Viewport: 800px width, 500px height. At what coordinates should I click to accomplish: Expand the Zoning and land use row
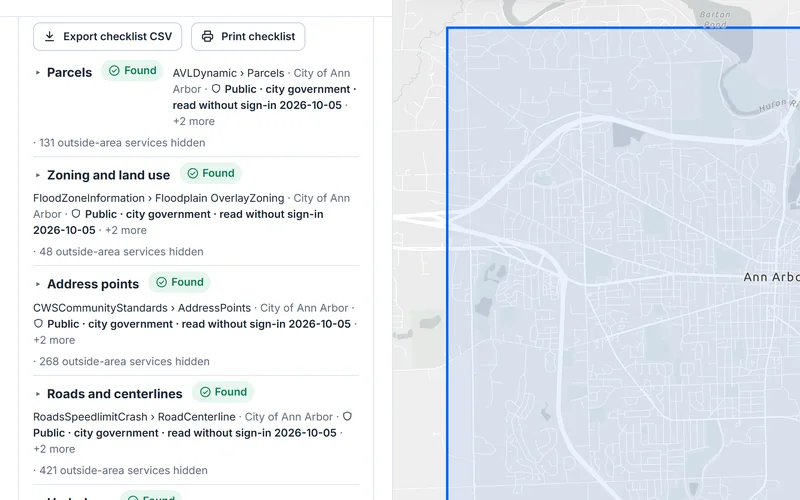tap(38, 175)
